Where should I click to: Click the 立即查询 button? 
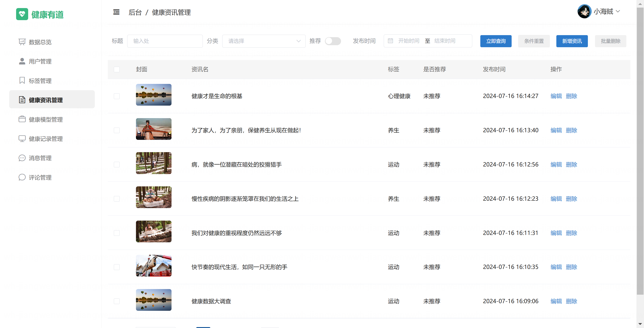click(x=496, y=41)
